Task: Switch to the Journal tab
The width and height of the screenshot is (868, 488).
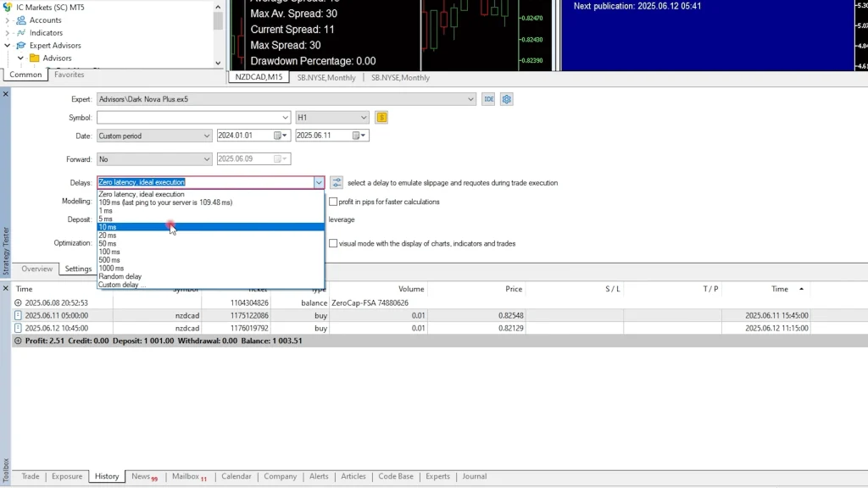Action: pos(474,476)
